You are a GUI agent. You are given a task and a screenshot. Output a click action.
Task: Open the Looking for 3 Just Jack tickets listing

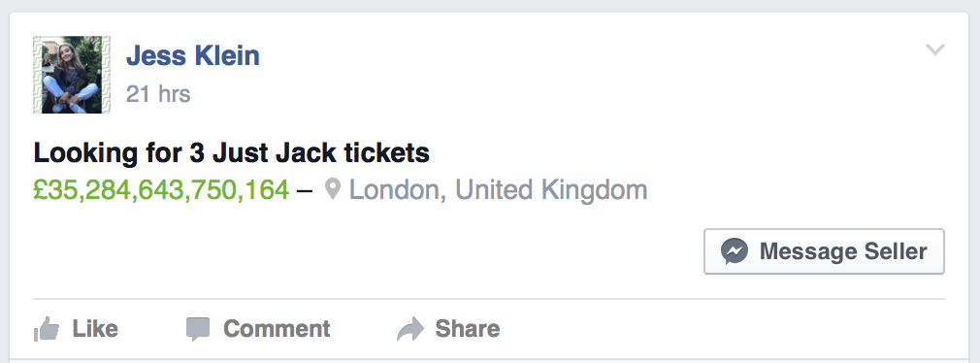click(x=231, y=152)
